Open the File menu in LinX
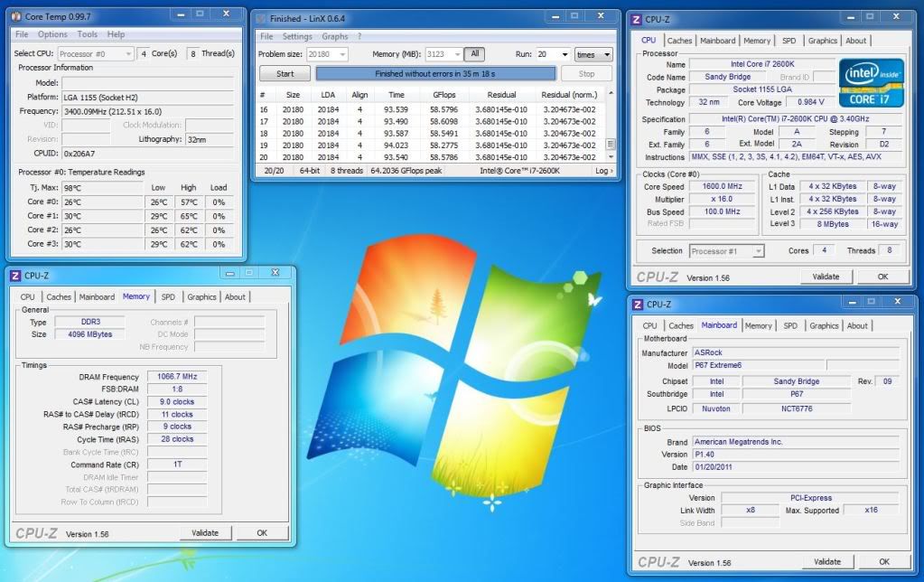The image size is (924, 582). coord(266,36)
